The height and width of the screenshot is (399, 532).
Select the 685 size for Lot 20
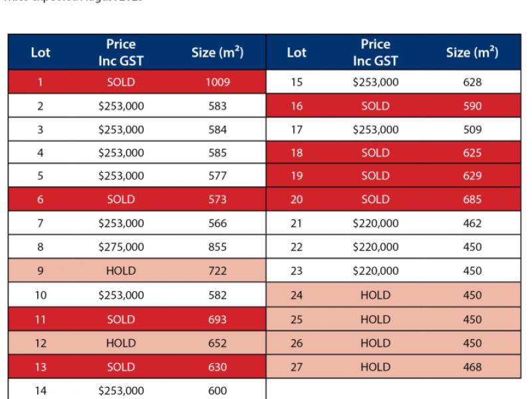(x=472, y=199)
